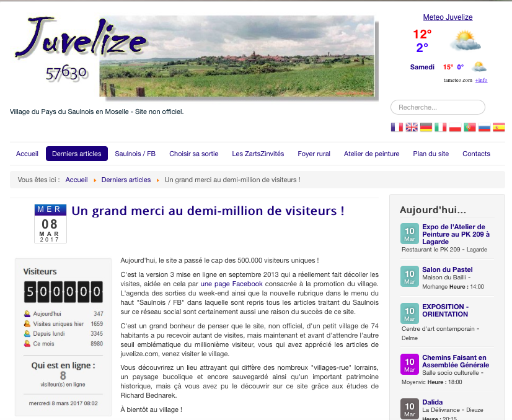
Task: Open the Foyer rural menu
Action: (314, 154)
